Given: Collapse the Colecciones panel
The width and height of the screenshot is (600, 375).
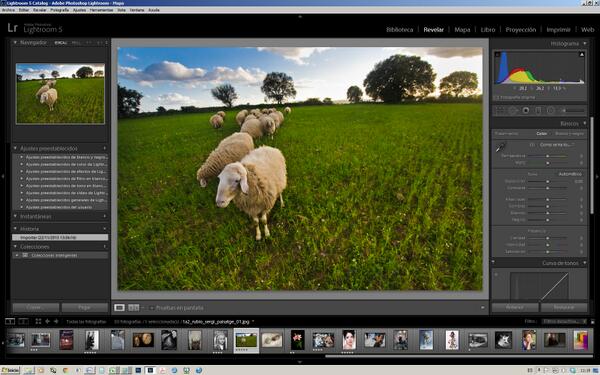Looking at the screenshot, I should tap(15, 246).
